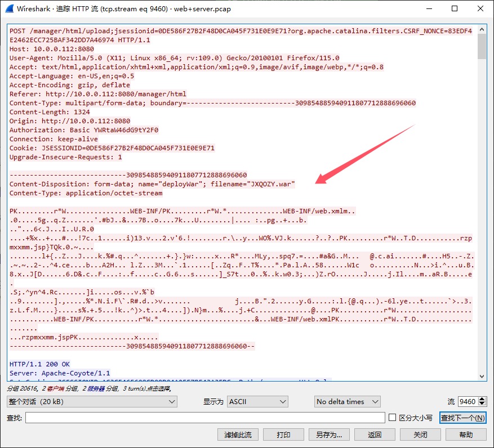494x448 pixels.
Task: Click the 返回 button
Action: tap(375, 434)
